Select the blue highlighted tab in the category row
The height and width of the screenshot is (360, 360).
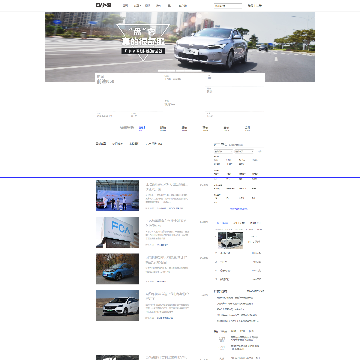[142, 128]
